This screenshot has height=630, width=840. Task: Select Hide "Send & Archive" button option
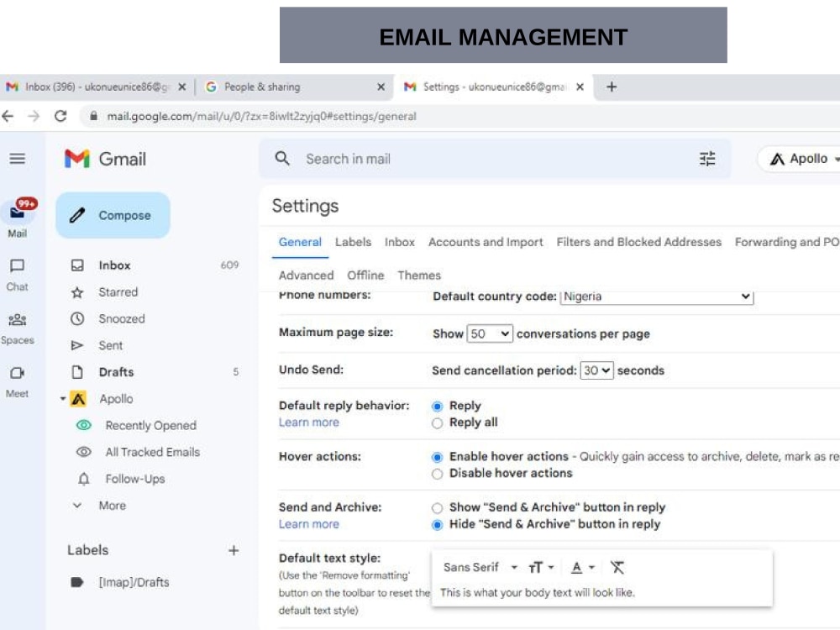[x=437, y=525]
